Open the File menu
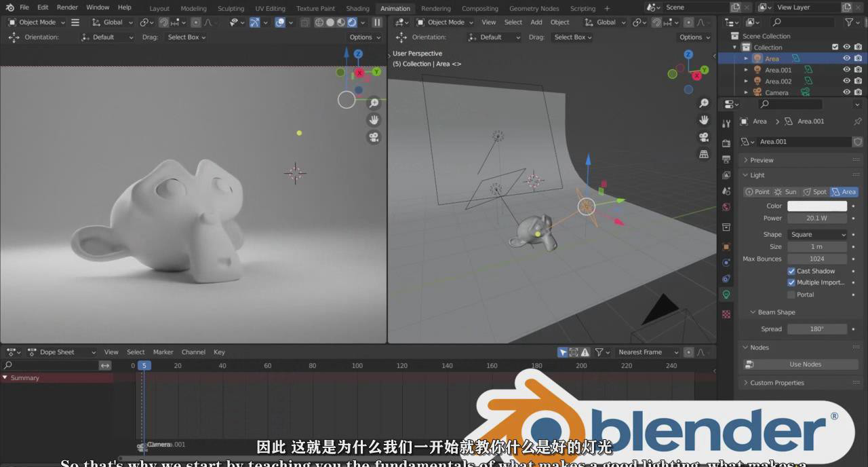Screen dimensions: 868x467 tap(24, 7)
